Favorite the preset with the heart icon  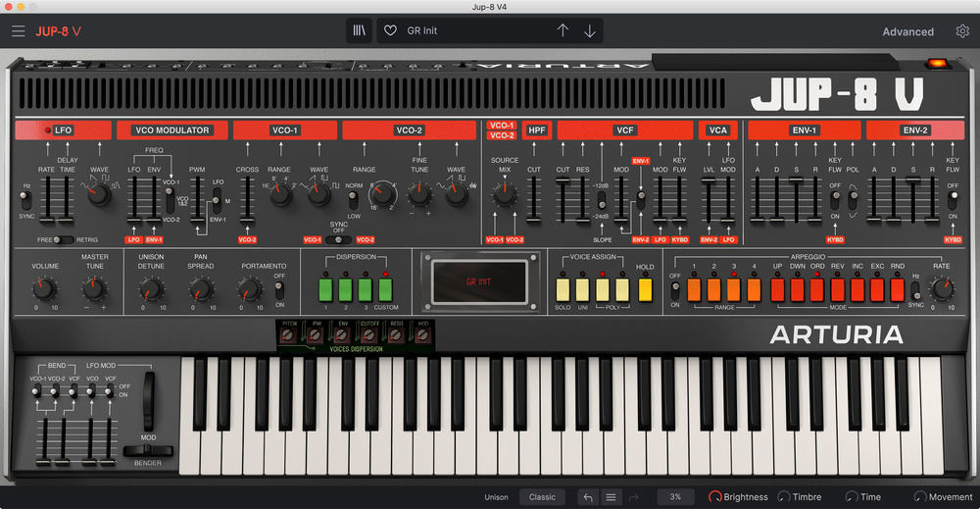pos(390,30)
